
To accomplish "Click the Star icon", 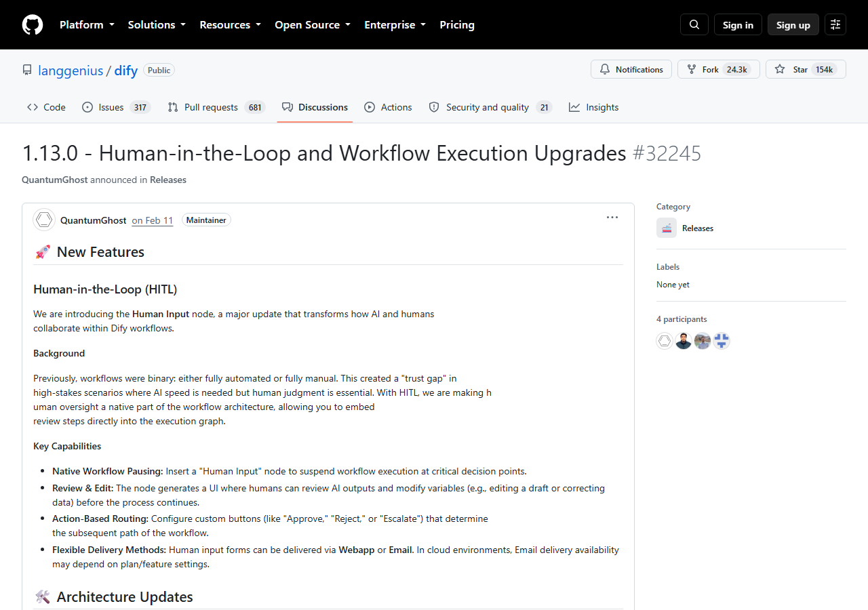I will tap(780, 69).
